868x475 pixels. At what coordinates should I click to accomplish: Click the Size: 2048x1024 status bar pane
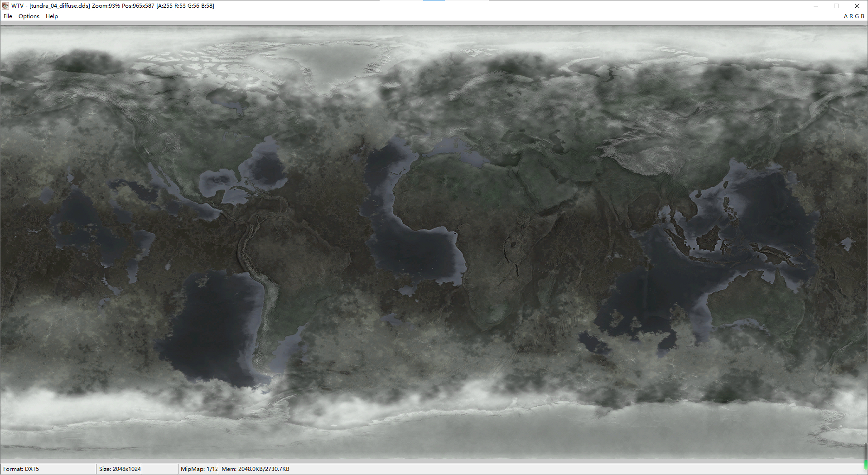coord(119,469)
